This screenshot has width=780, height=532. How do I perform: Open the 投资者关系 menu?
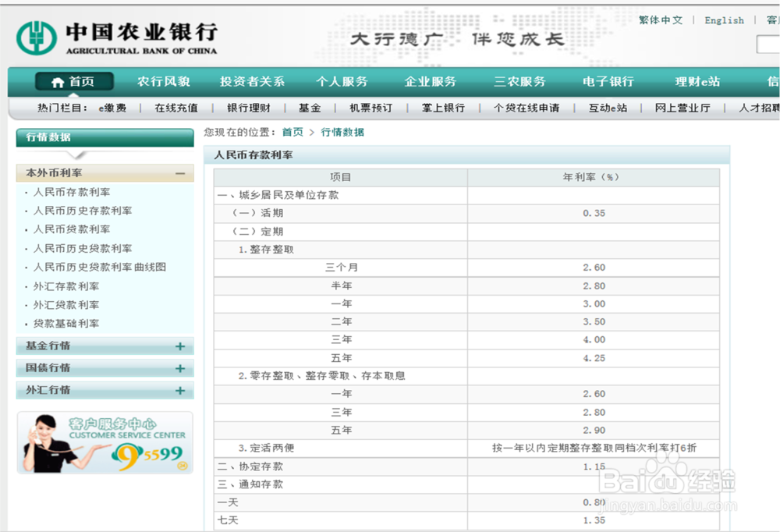252,82
